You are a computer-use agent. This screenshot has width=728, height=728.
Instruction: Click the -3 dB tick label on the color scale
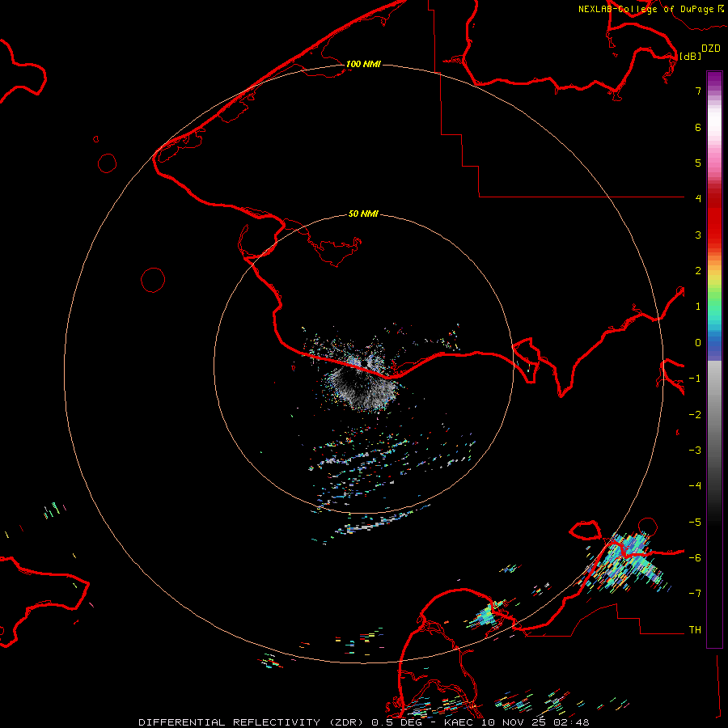pos(695,451)
